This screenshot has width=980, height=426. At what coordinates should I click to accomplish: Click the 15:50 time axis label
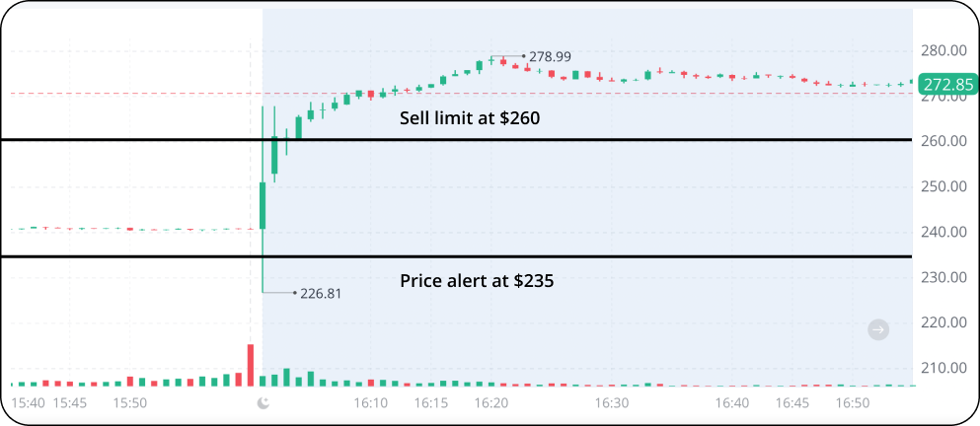pos(130,403)
